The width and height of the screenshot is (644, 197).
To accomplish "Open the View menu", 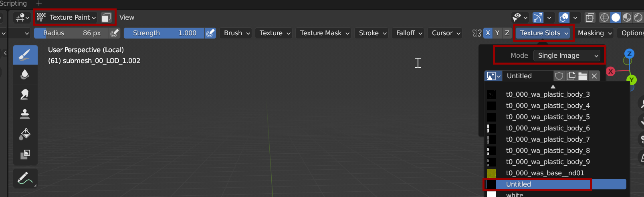I will pos(127,17).
